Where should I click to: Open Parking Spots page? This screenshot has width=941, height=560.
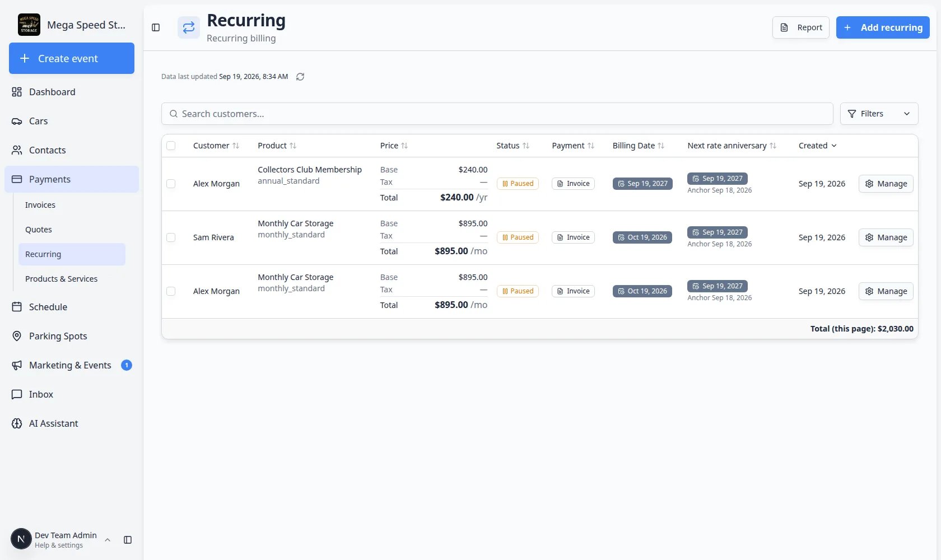point(72,336)
